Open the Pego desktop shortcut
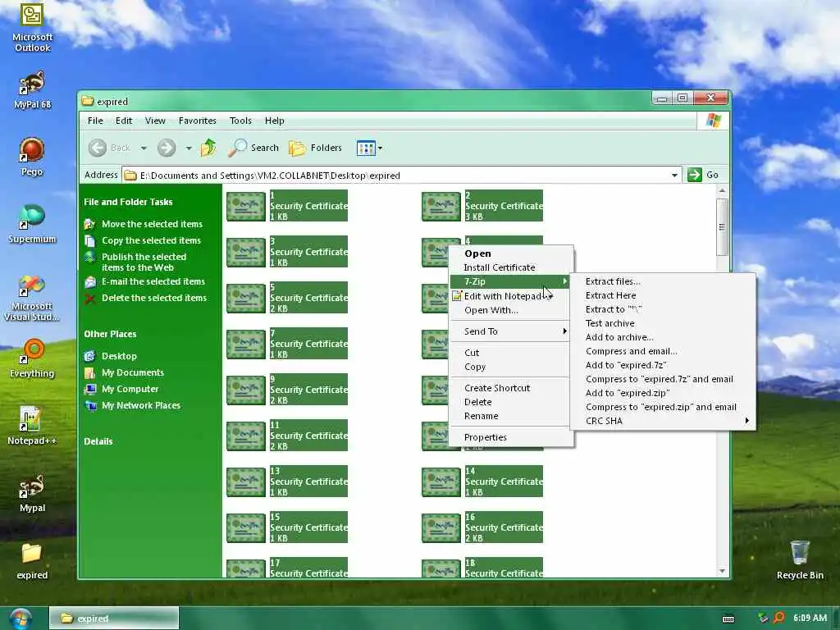The image size is (840, 630). pos(32,157)
